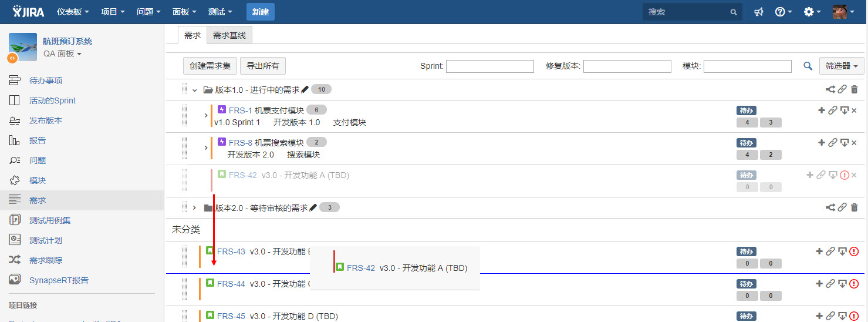868x322 pixels.
Task: Click pencil edit icon for 版本2.0 requirement set
Action: tap(313, 207)
